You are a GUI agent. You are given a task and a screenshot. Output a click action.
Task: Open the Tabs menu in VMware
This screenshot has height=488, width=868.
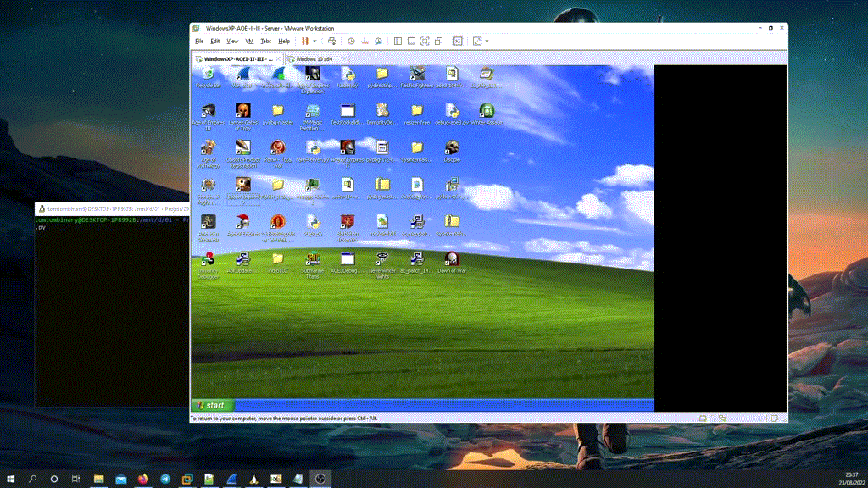(x=265, y=41)
